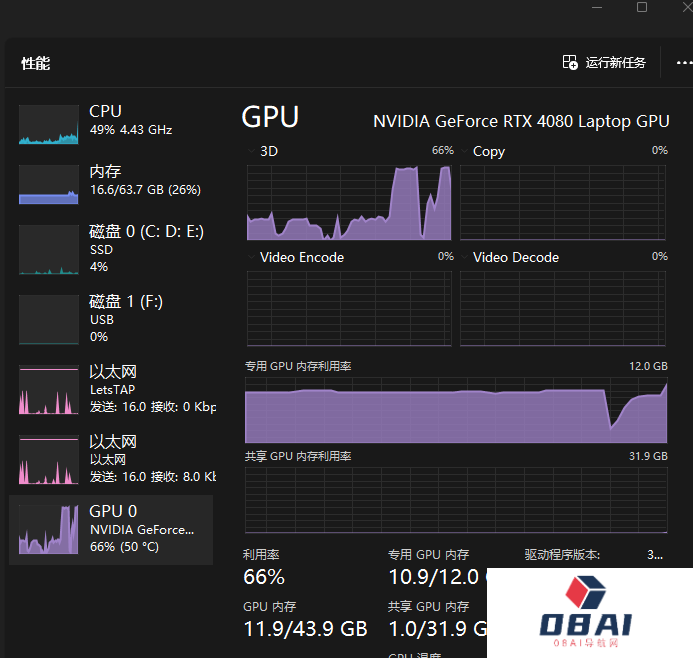The height and width of the screenshot is (658, 693).
Task: Select 磁盘 1 (F:) USB entry
Action: coord(111,319)
